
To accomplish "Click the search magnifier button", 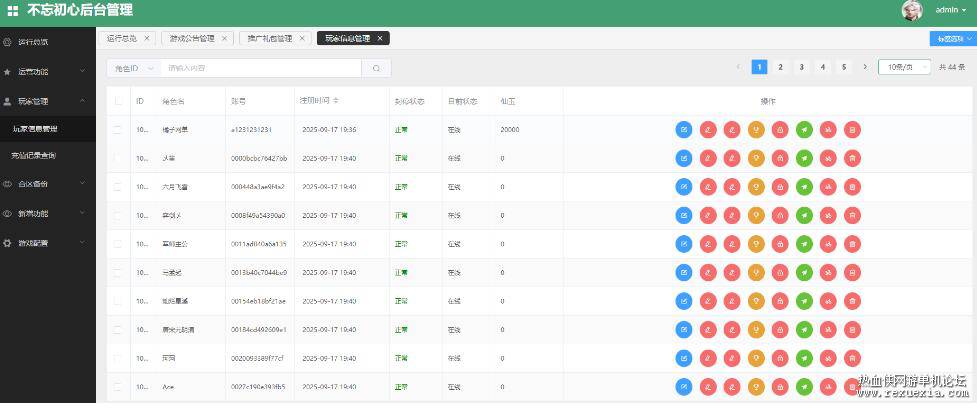I will [376, 68].
